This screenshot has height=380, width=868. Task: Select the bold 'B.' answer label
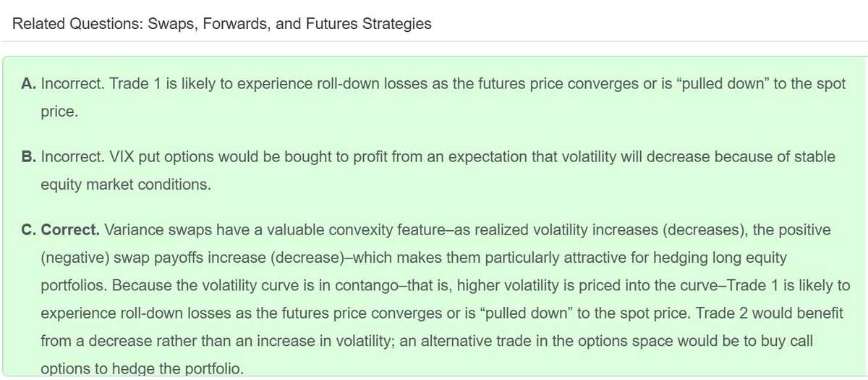click(30, 156)
